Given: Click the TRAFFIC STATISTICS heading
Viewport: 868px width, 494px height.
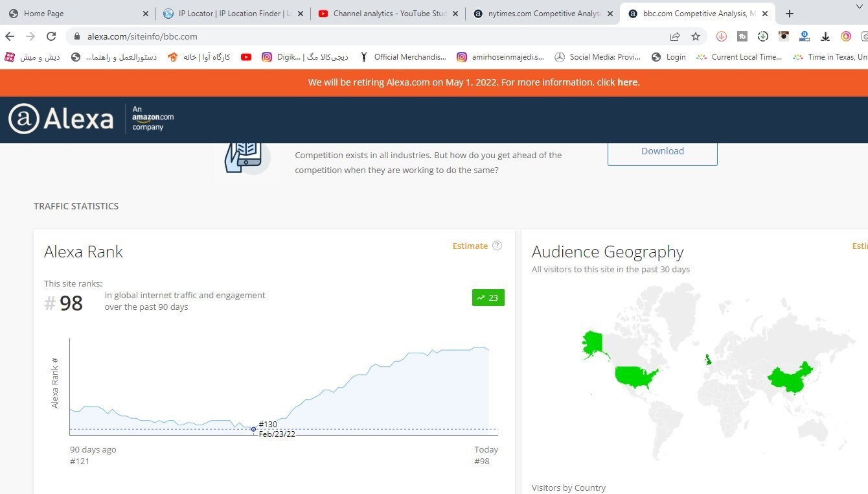Looking at the screenshot, I should pyautogui.click(x=76, y=206).
